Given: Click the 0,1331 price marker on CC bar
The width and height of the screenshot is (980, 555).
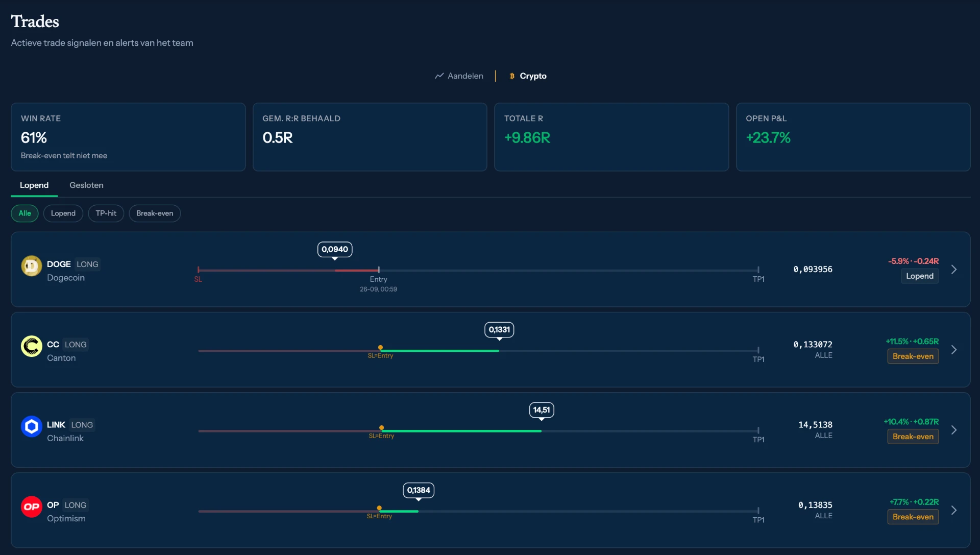Looking at the screenshot, I should 499,329.
